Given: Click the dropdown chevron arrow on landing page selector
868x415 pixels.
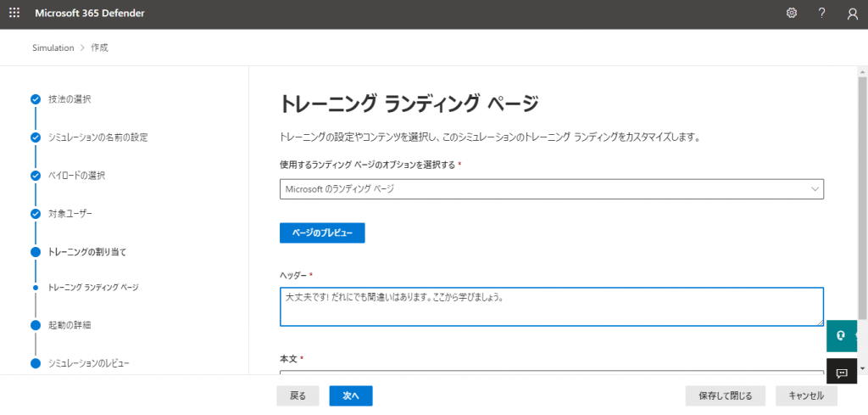Looking at the screenshot, I should [815, 189].
